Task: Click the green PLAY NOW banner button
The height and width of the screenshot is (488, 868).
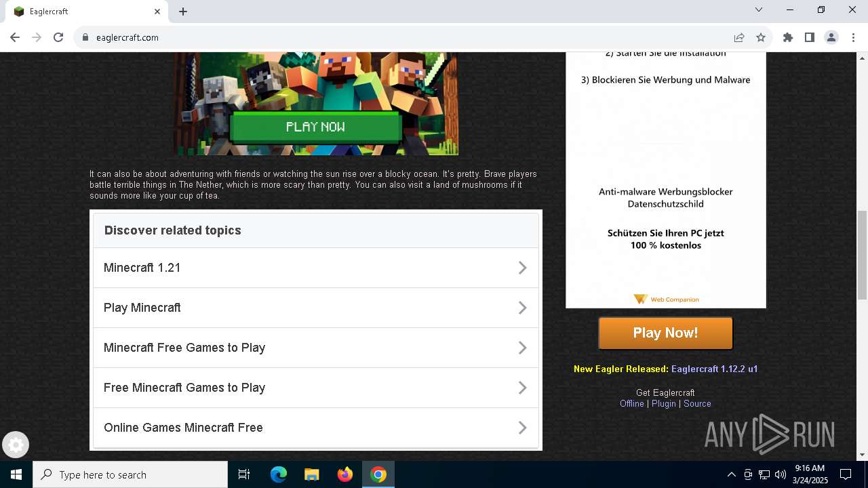Action: pos(315,127)
